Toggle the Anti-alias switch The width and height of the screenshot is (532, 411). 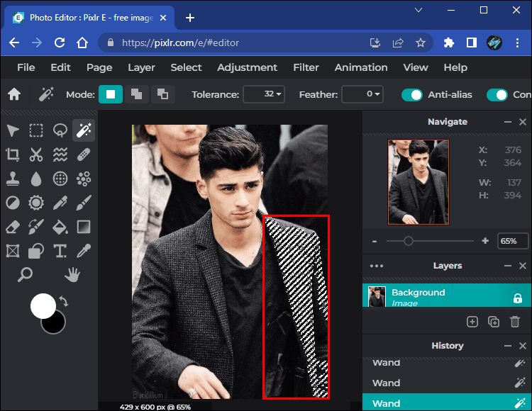click(x=411, y=94)
